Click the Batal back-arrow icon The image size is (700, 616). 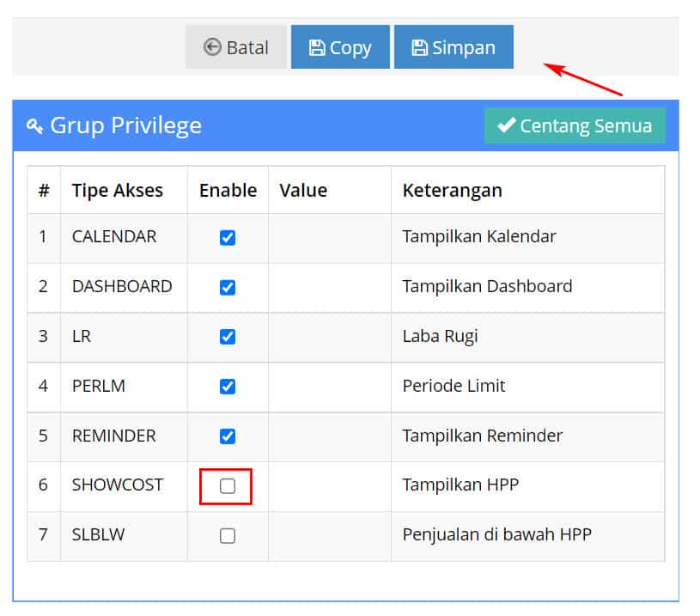tap(212, 47)
